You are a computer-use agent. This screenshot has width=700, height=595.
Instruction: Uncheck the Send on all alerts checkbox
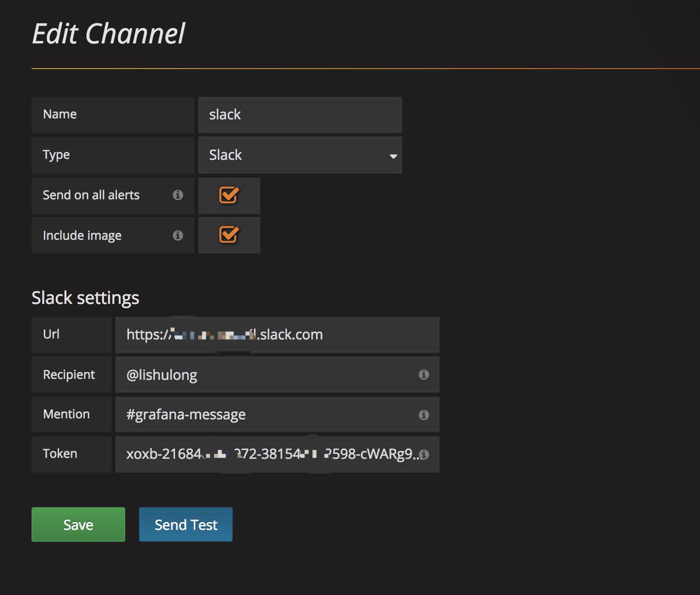pos(229,195)
